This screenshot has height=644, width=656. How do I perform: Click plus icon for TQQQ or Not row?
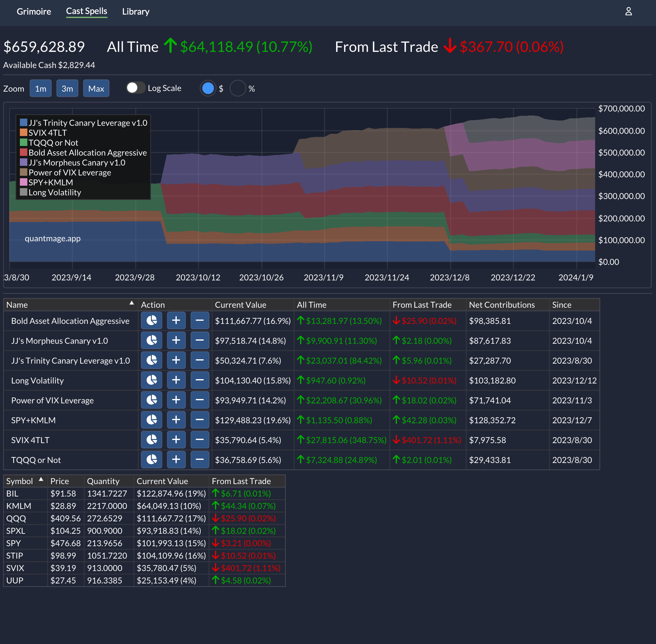click(176, 460)
